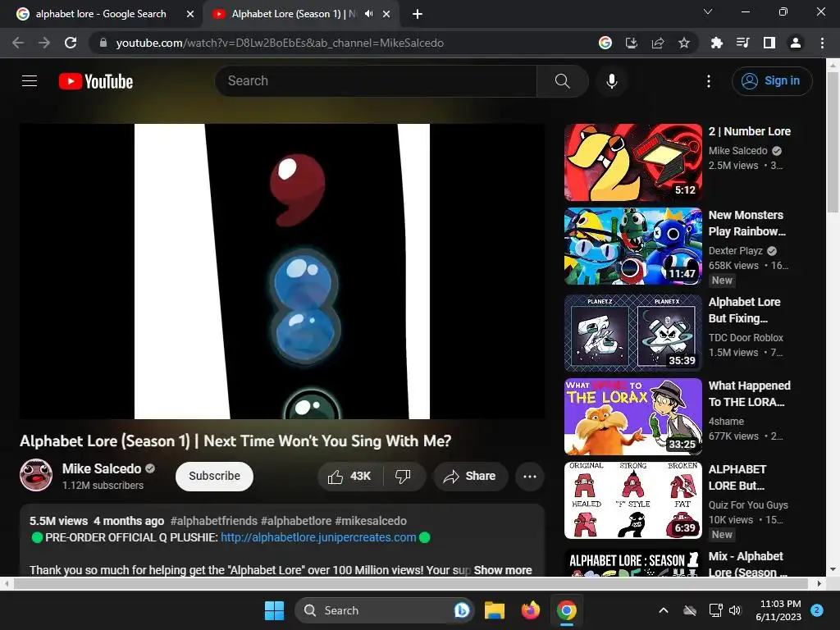This screenshot has height=630, width=840.
Task: Share this page from address bar
Action: coord(658,43)
